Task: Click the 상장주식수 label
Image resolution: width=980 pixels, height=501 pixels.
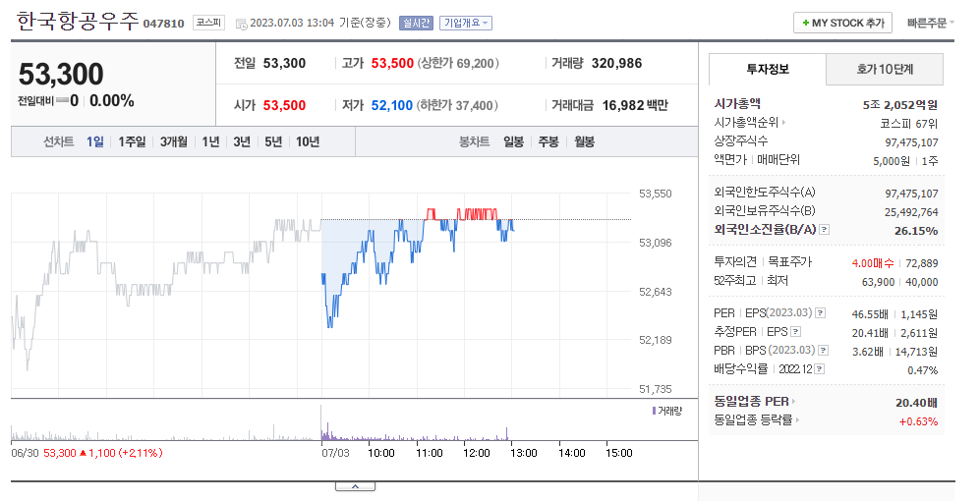Action: coord(741,141)
